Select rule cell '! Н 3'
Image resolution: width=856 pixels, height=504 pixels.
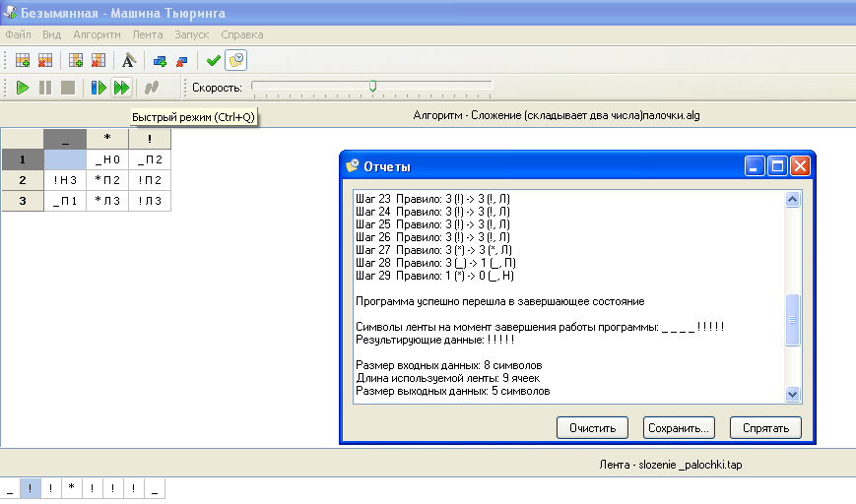point(65,180)
